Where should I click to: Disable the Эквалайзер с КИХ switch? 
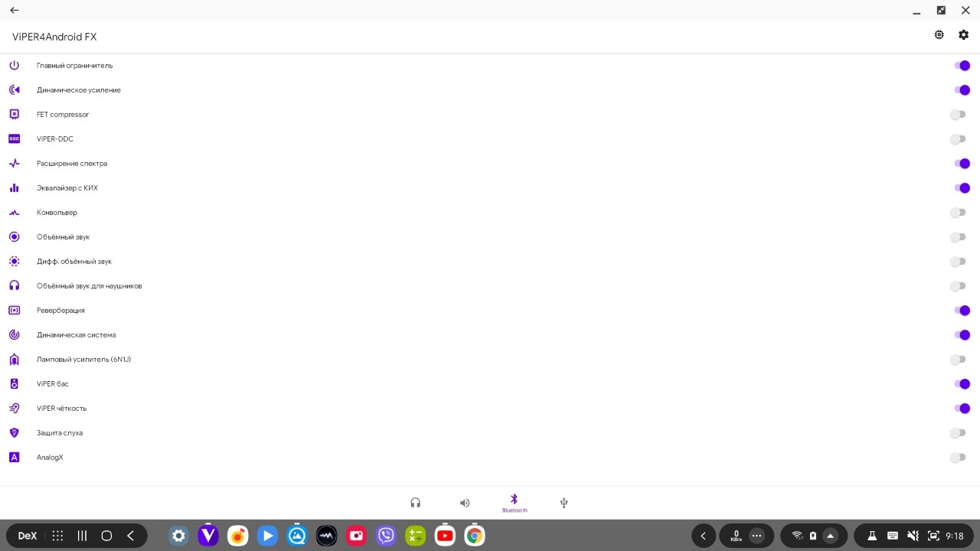click(962, 188)
